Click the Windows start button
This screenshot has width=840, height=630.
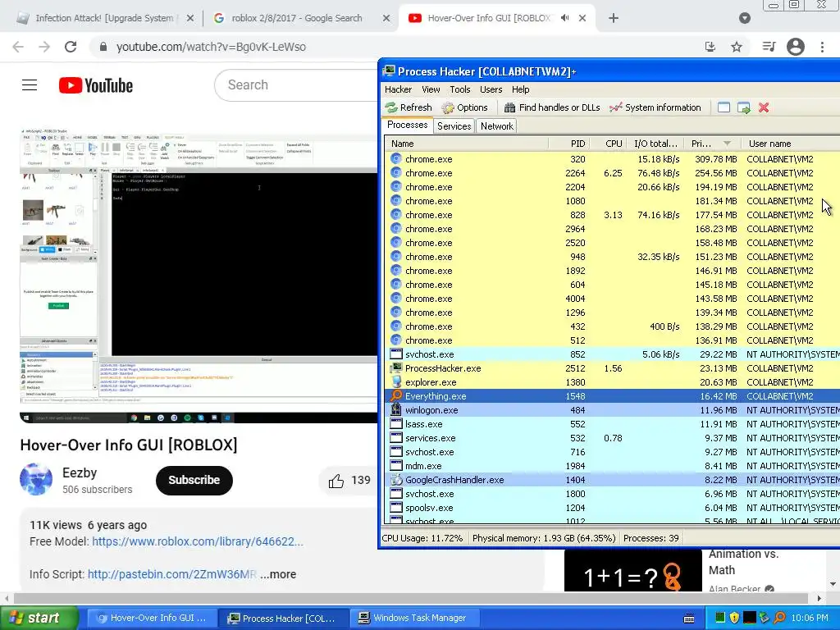(39, 618)
